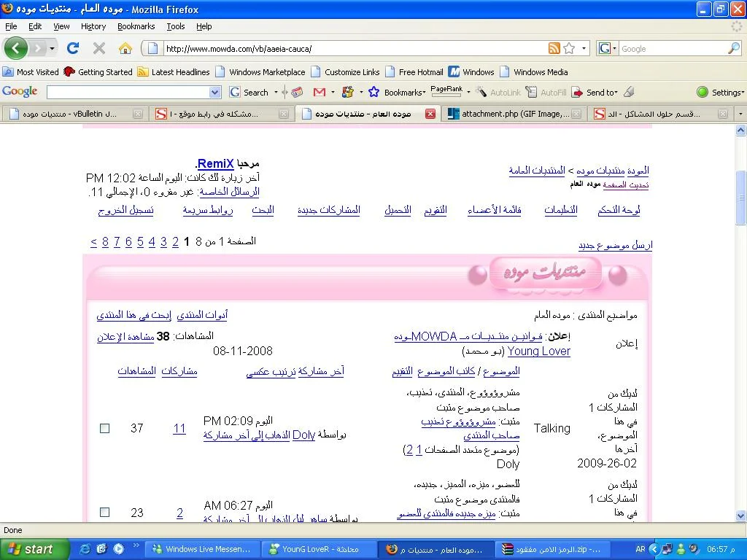Check the box for the Talking thread
The width and height of the screenshot is (747, 560).
[104, 429]
